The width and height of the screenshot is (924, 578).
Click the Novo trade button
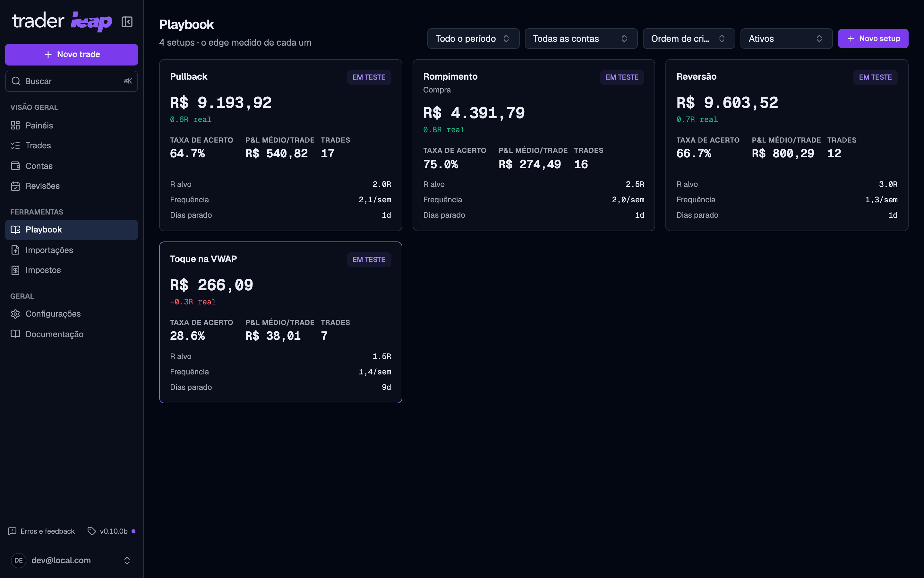pos(72,55)
